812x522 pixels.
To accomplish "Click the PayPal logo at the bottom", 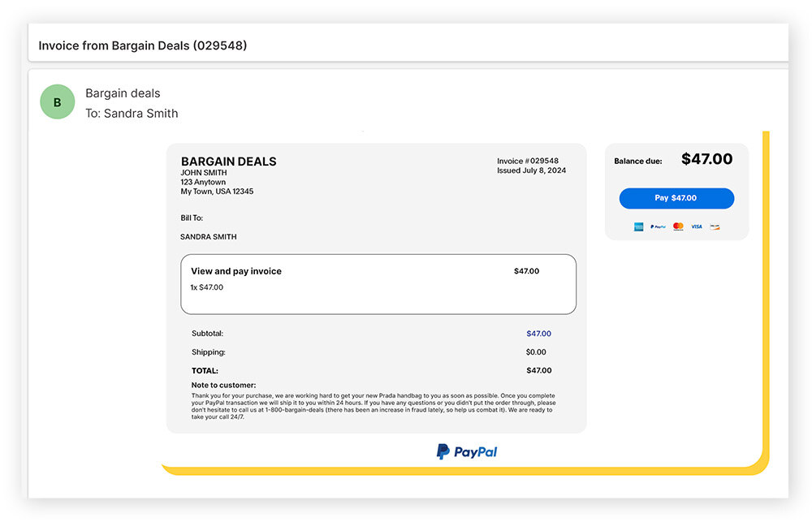I will pos(466,451).
